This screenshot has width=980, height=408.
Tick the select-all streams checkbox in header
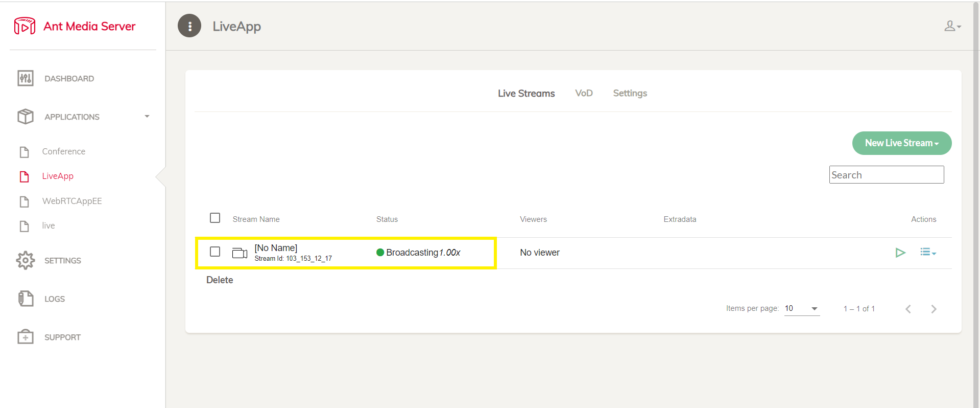coord(215,218)
